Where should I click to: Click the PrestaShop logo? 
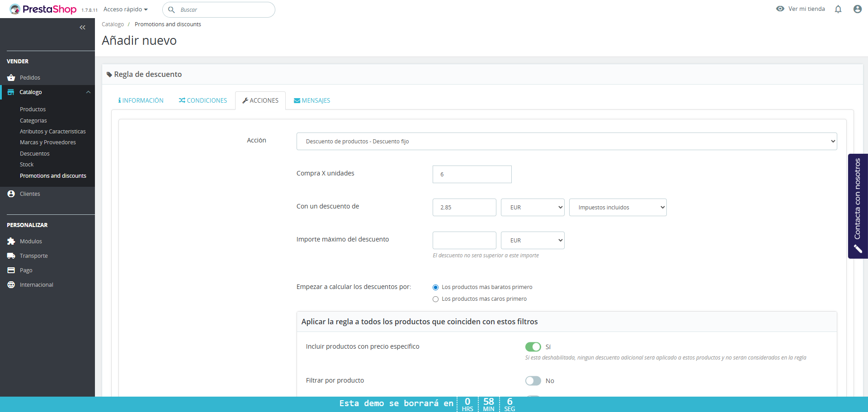43,9
